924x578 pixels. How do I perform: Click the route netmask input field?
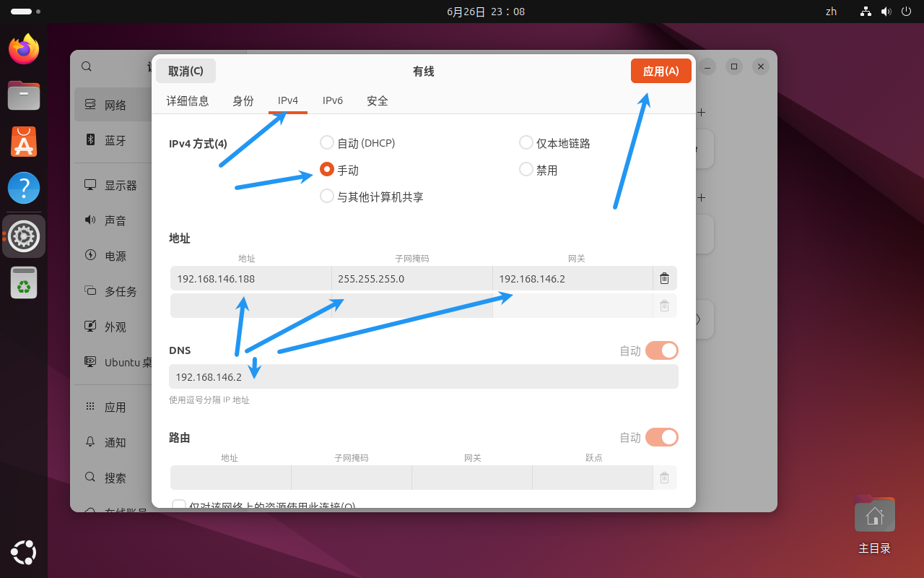point(352,478)
